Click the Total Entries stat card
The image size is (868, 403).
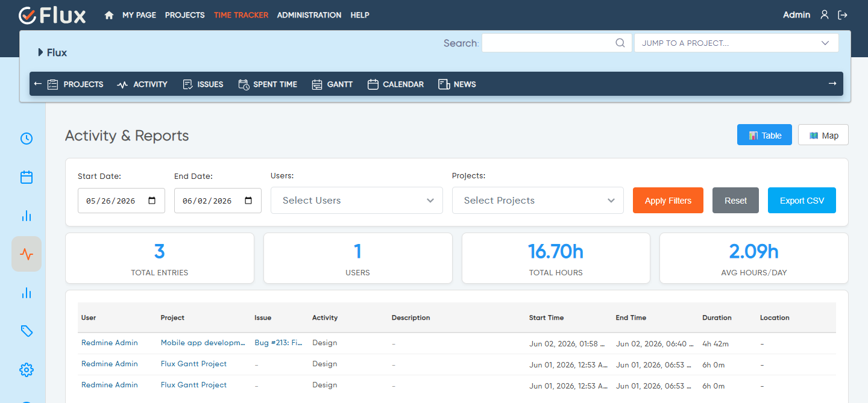point(160,258)
